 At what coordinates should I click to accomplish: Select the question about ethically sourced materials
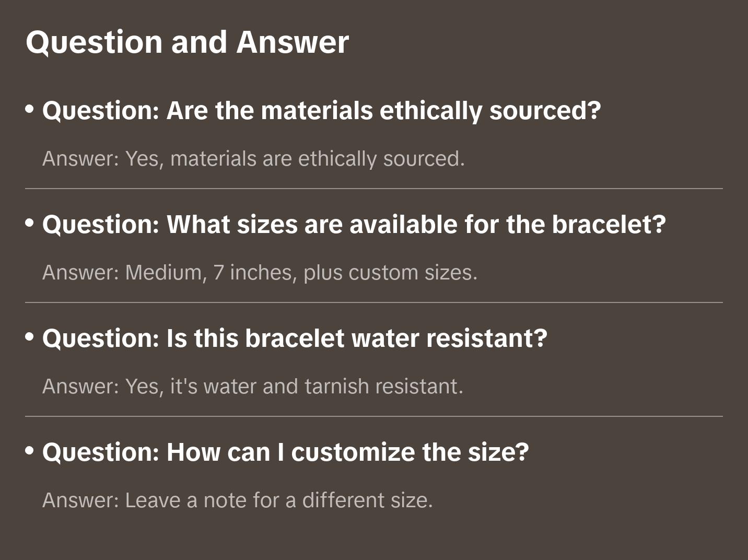[x=321, y=111]
